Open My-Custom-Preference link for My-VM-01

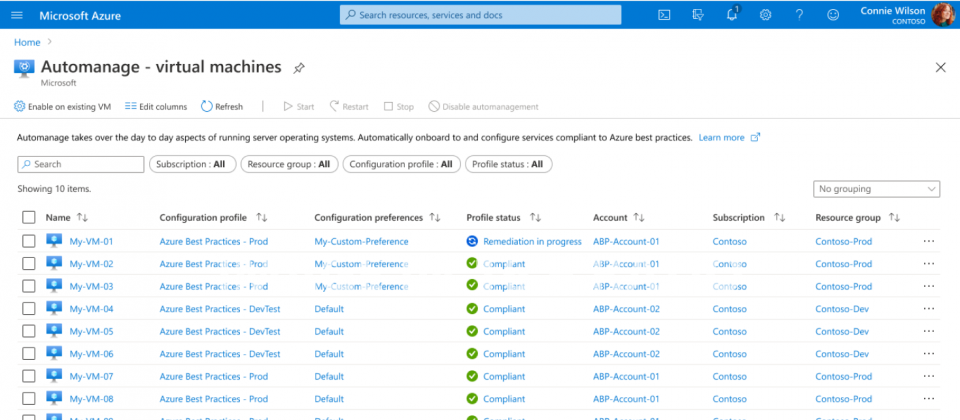click(361, 241)
